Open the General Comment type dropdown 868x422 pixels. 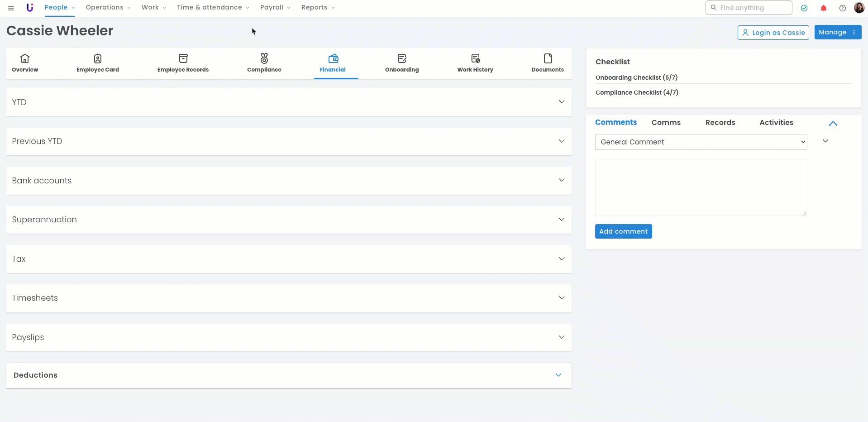click(701, 142)
